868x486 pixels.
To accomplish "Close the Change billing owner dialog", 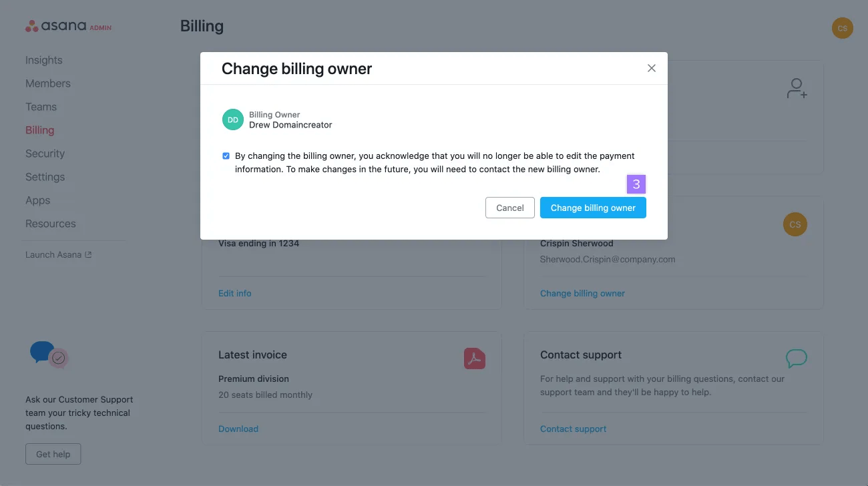I will (x=652, y=68).
